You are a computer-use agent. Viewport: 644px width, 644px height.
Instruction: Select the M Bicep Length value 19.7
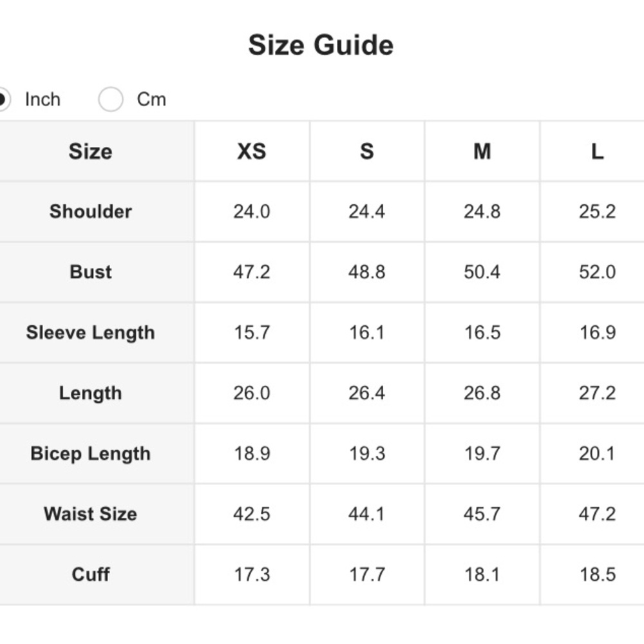pyautogui.click(x=482, y=454)
